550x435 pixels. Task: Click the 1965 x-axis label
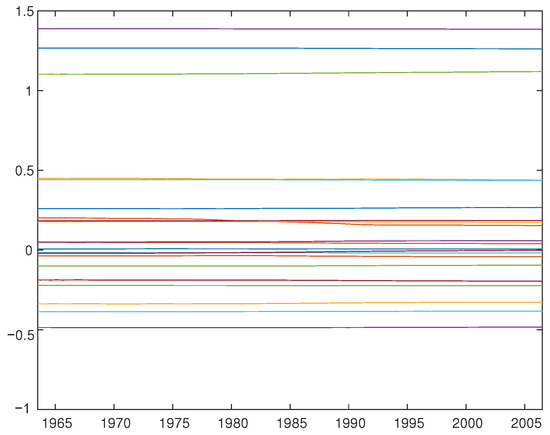coord(57,423)
